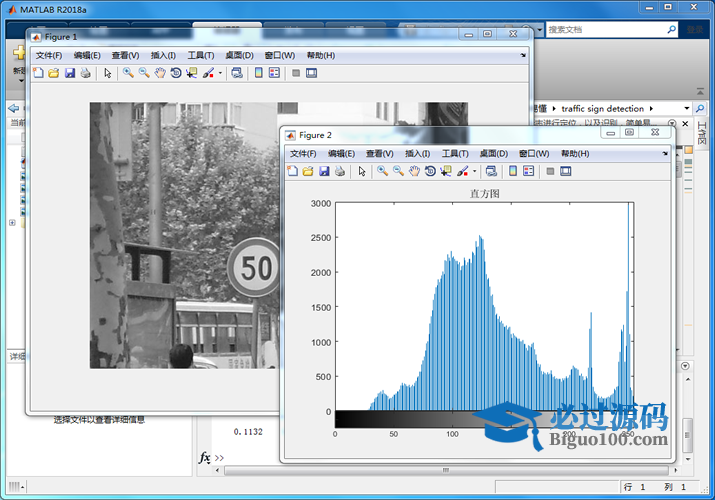
Task: Open Brush tool color dropdown in Figure 1
Action: click(x=220, y=74)
